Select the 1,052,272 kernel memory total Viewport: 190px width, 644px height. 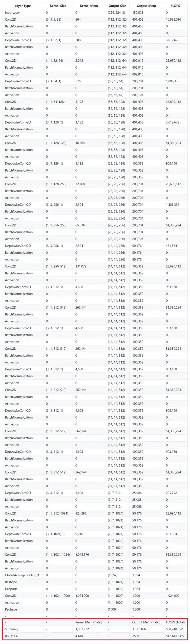82,629
